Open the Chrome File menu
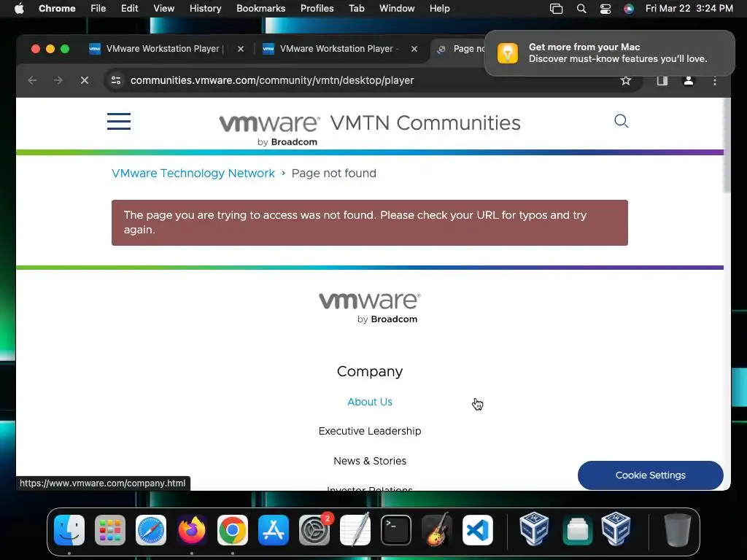The height and width of the screenshot is (560, 747). (x=98, y=9)
